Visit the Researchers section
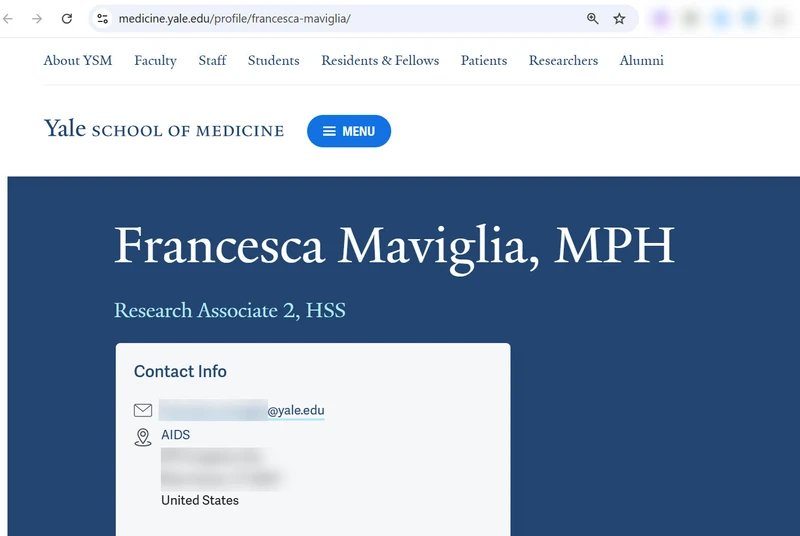Screen dimensions: 800x536 563,61
